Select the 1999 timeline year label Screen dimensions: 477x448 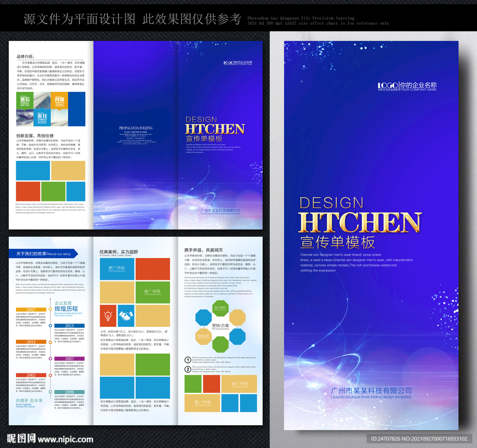69,392
